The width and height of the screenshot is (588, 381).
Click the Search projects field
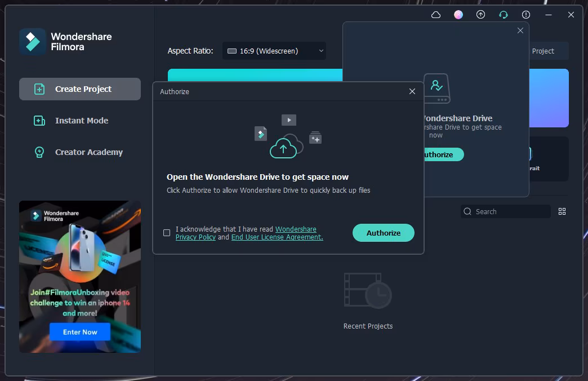(x=506, y=211)
